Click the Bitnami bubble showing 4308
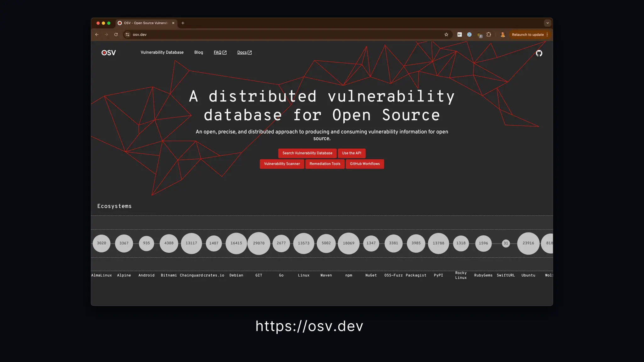The height and width of the screenshot is (362, 644). coord(169,243)
